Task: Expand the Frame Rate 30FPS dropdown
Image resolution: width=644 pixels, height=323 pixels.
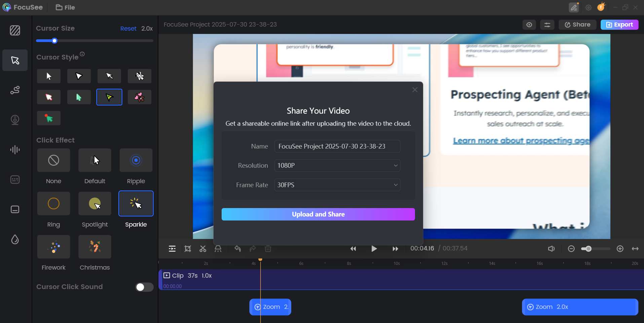Action: coord(337,185)
